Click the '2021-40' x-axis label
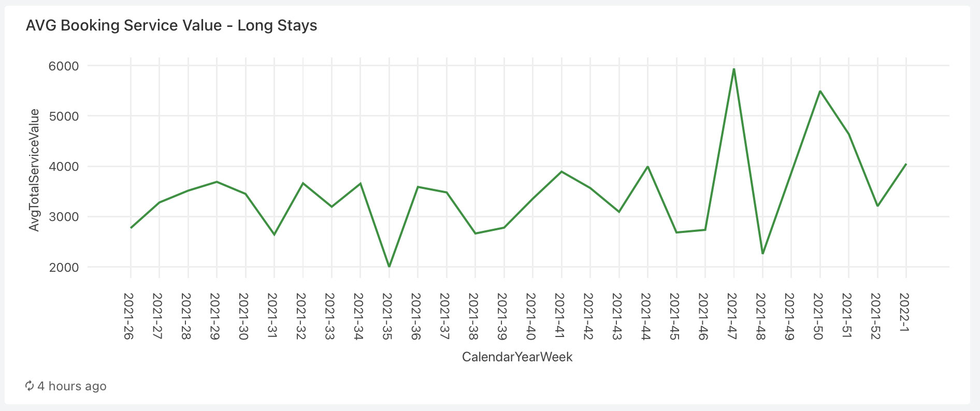 (x=530, y=316)
